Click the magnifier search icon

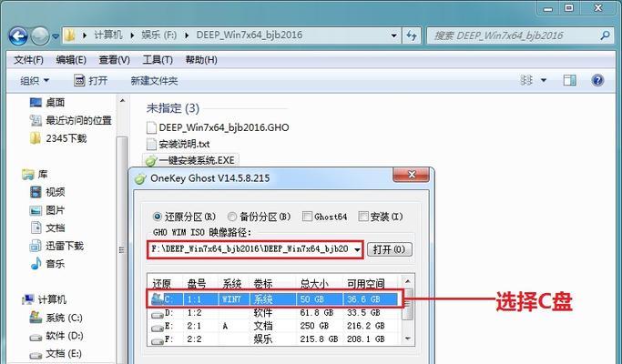pos(605,35)
